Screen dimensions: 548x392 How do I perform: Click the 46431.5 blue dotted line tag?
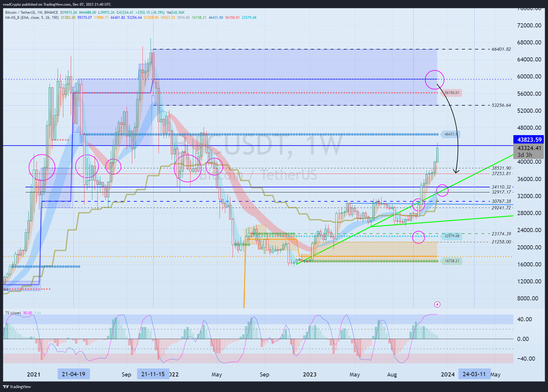[x=451, y=134]
